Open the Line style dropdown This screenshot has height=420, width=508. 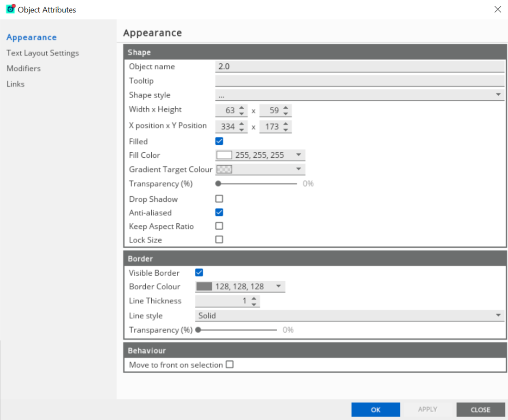click(x=498, y=315)
